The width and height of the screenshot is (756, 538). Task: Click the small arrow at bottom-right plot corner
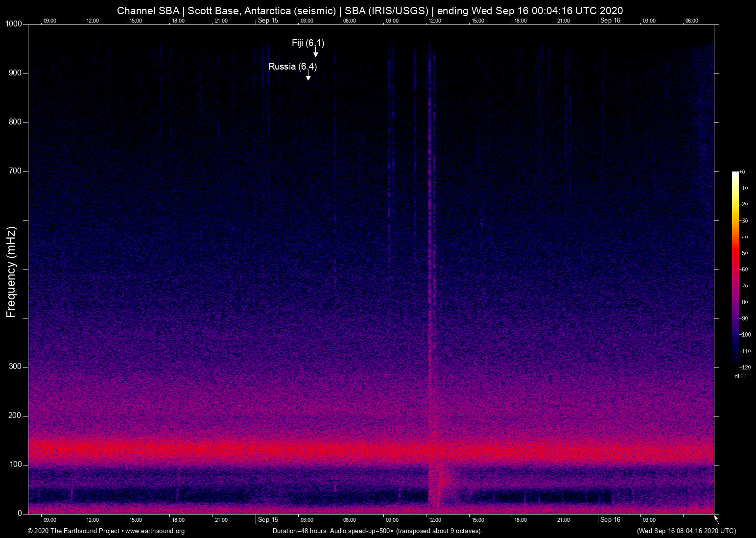716,519
